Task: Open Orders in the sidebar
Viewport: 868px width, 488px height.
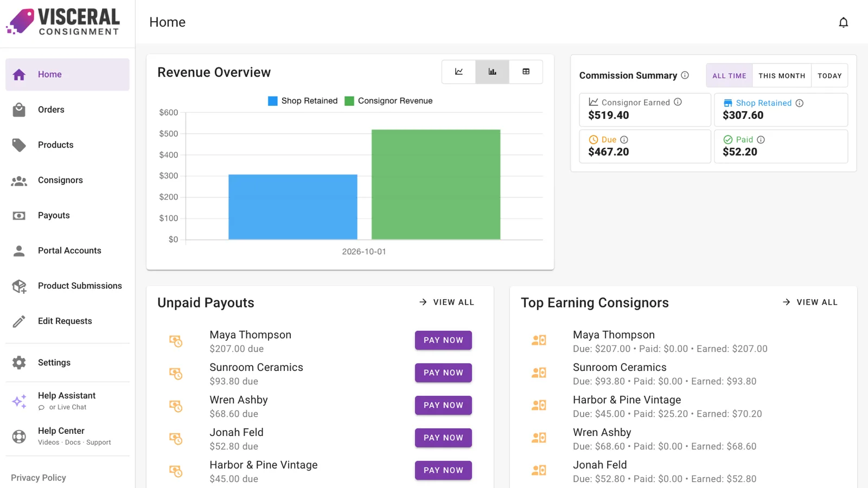Action: pos(67,110)
